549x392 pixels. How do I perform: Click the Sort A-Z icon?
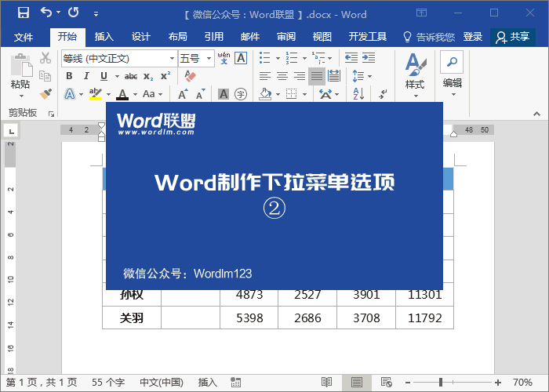click(x=358, y=94)
